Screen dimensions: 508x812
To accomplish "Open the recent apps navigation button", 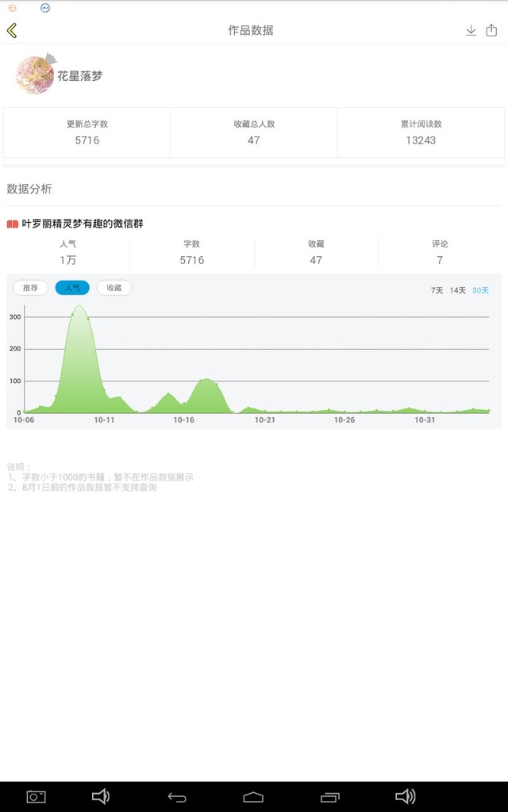I will [329, 797].
